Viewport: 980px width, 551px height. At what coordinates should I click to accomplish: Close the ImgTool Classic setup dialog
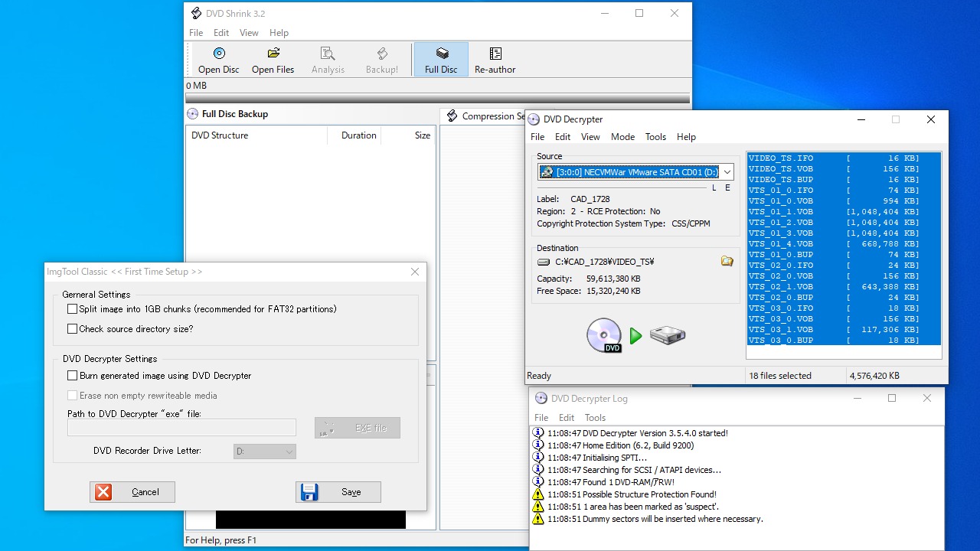pyautogui.click(x=414, y=272)
